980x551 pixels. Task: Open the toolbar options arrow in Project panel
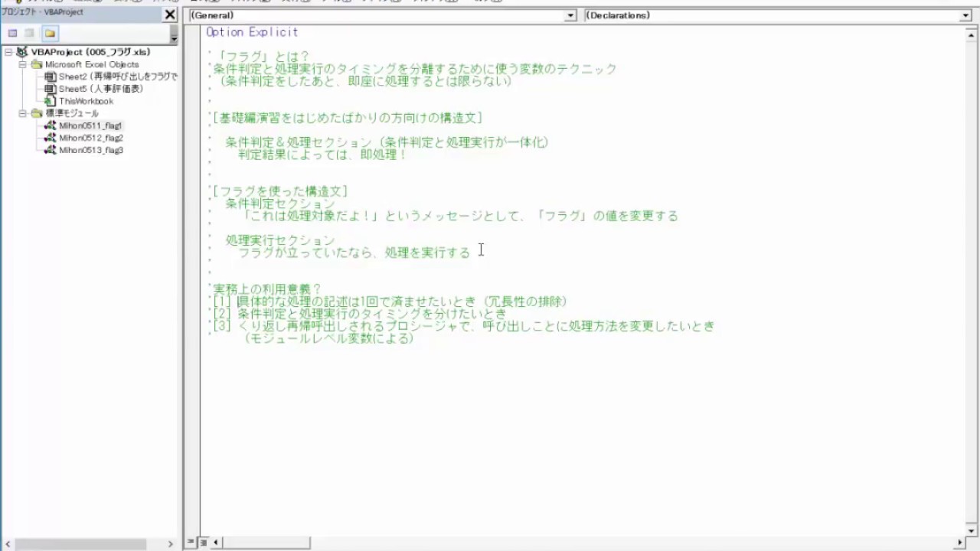click(174, 37)
